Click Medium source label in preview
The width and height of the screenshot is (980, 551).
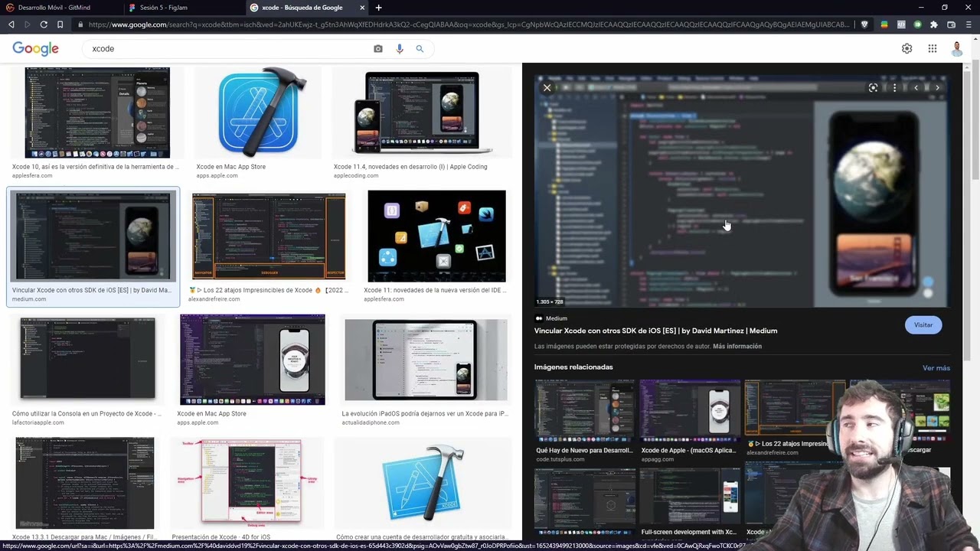(551, 318)
